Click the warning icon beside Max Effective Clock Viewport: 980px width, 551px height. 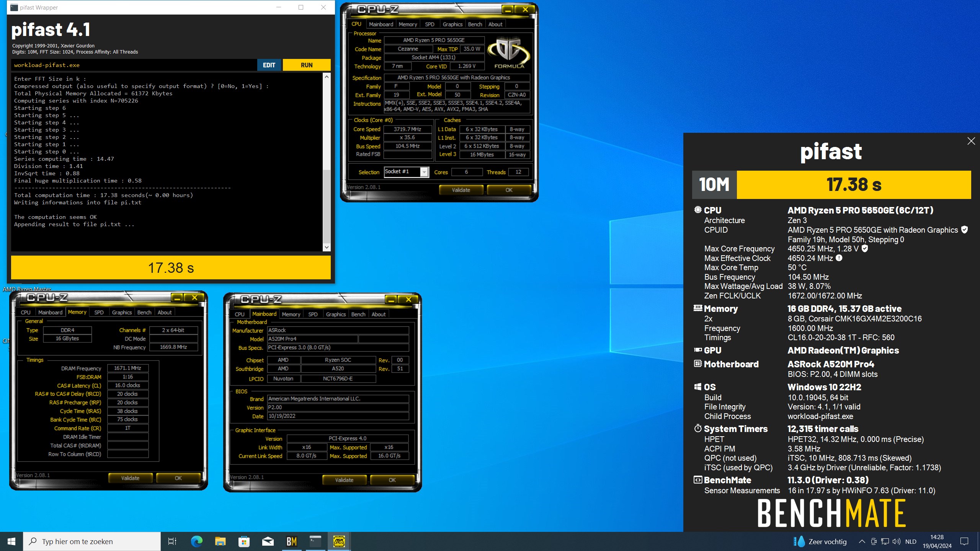(839, 258)
